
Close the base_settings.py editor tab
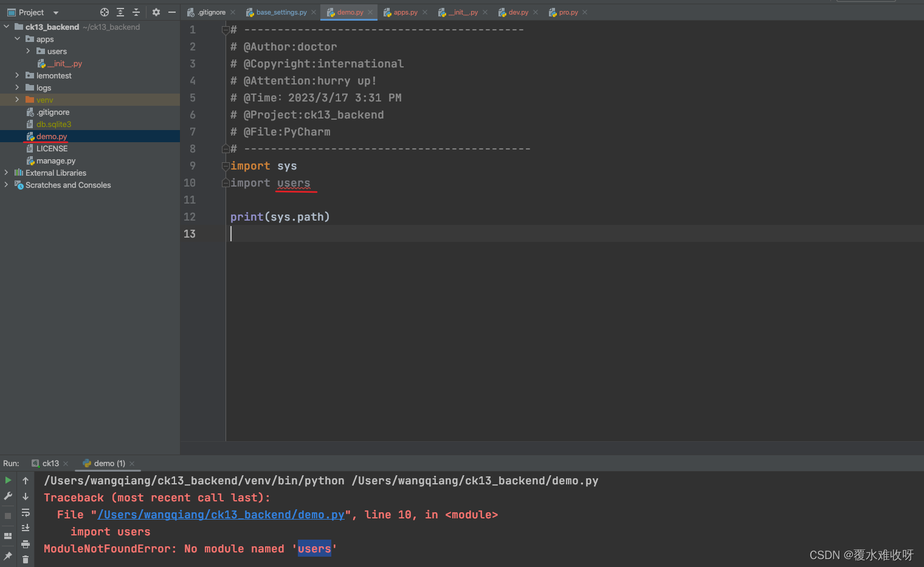point(314,12)
